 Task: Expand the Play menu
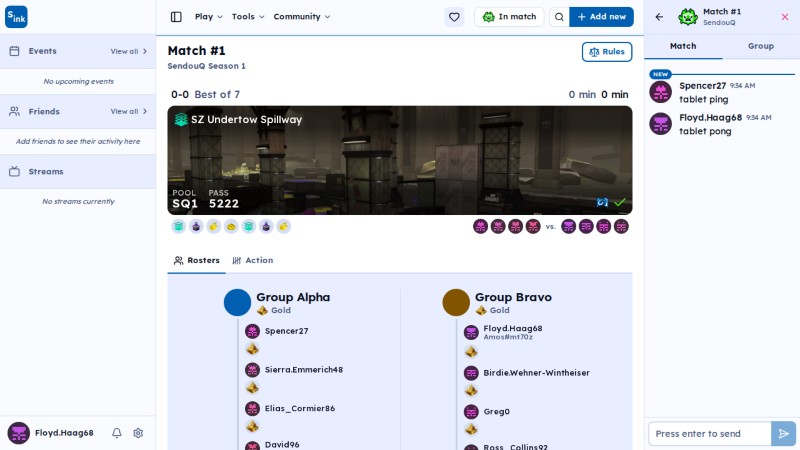pyautogui.click(x=209, y=17)
